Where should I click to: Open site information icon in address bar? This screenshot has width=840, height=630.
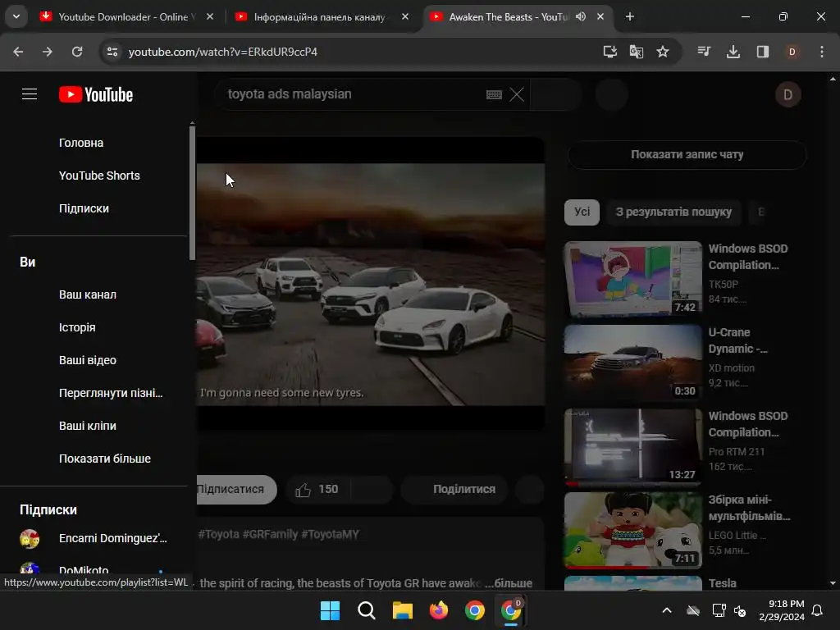[112, 52]
